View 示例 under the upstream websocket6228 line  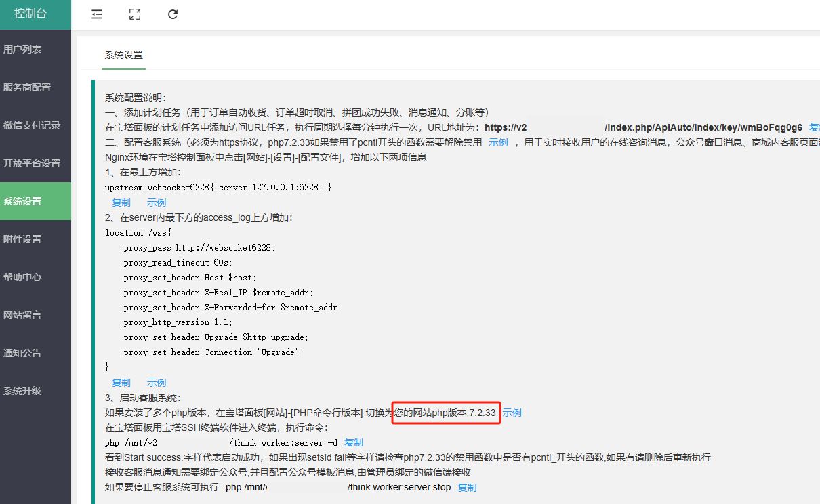(157, 203)
